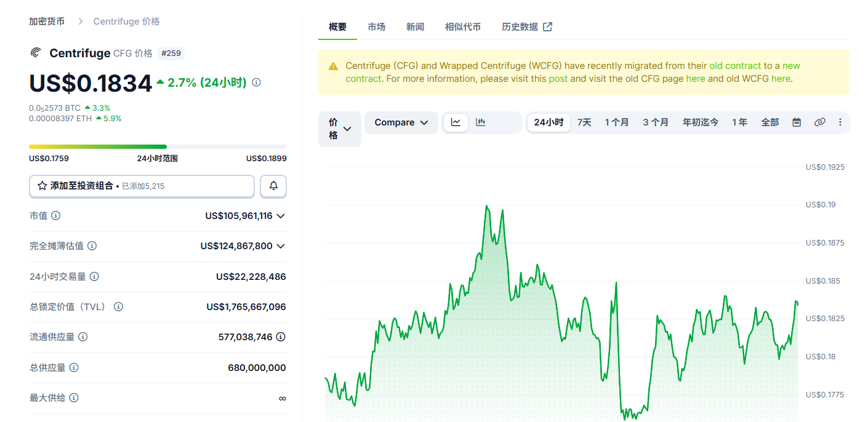Click the 24小时范围 price range bar
Viewport: 868px width, 422px height.
158,146
